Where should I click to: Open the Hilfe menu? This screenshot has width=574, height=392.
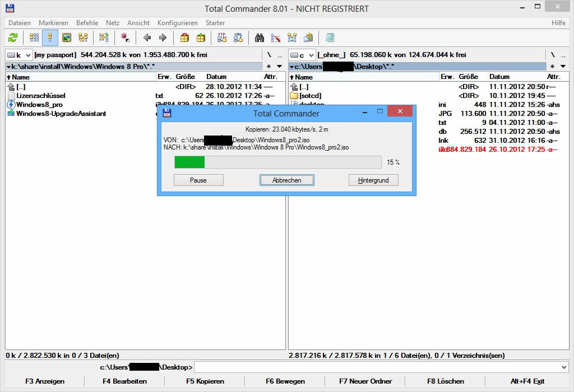pos(559,22)
